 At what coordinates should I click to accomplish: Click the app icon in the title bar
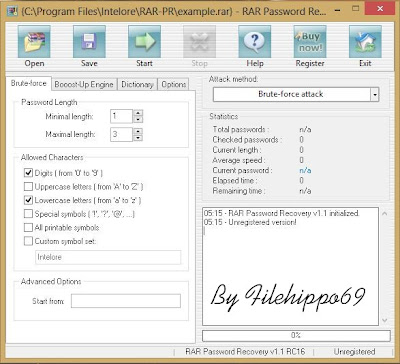12,11
